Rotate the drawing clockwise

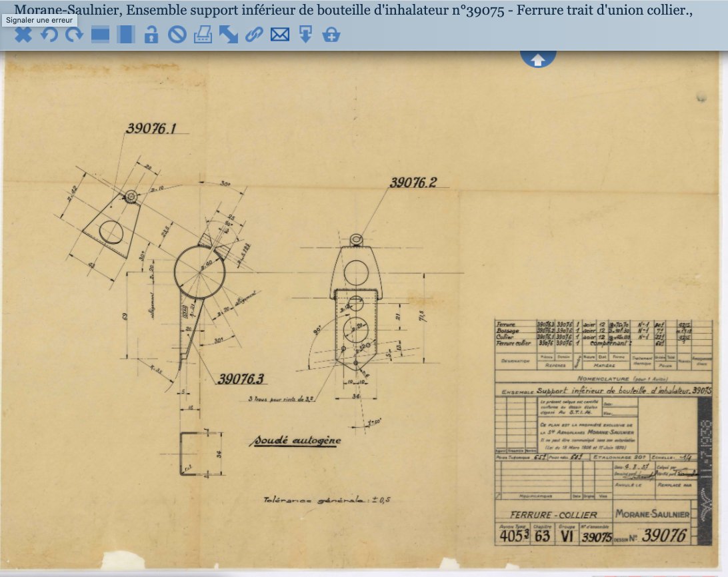[x=74, y=35]
